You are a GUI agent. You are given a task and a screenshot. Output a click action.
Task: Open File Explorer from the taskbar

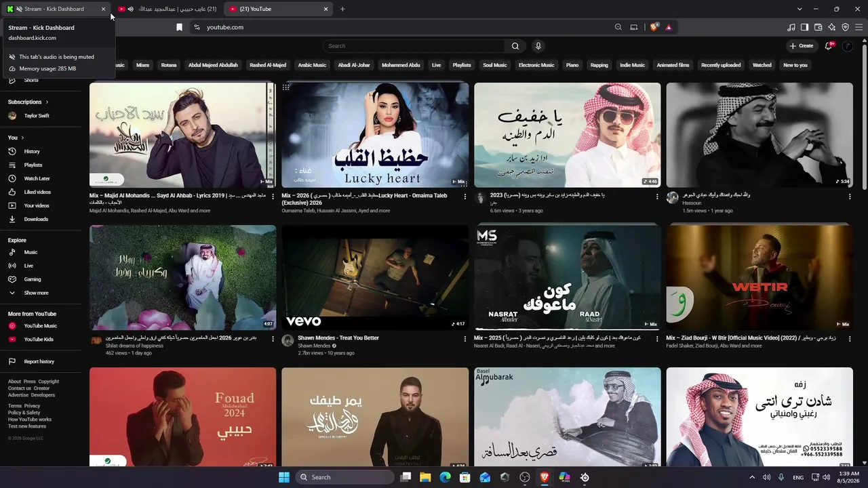425,477
